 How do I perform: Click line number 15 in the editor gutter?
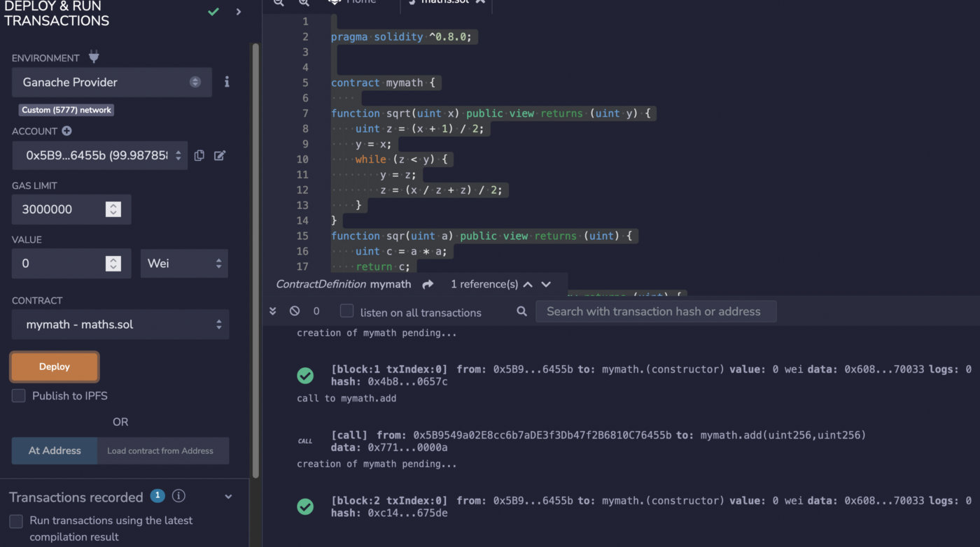pos(302,236)
